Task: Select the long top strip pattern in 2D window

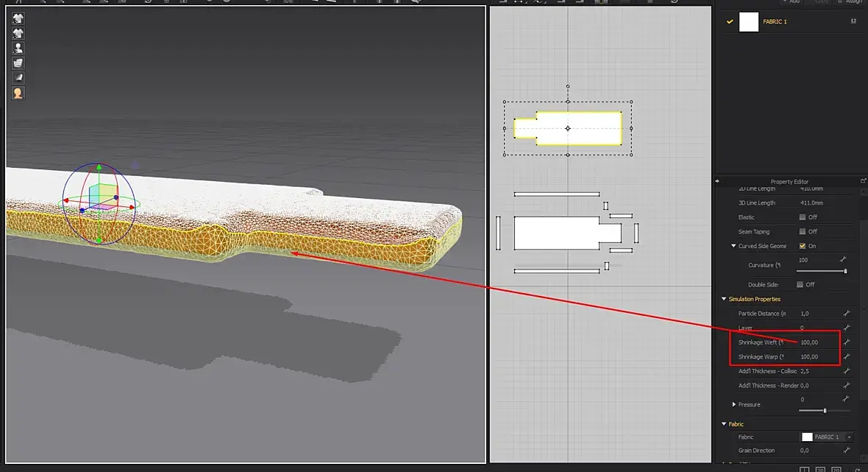Action: point(556,194)
